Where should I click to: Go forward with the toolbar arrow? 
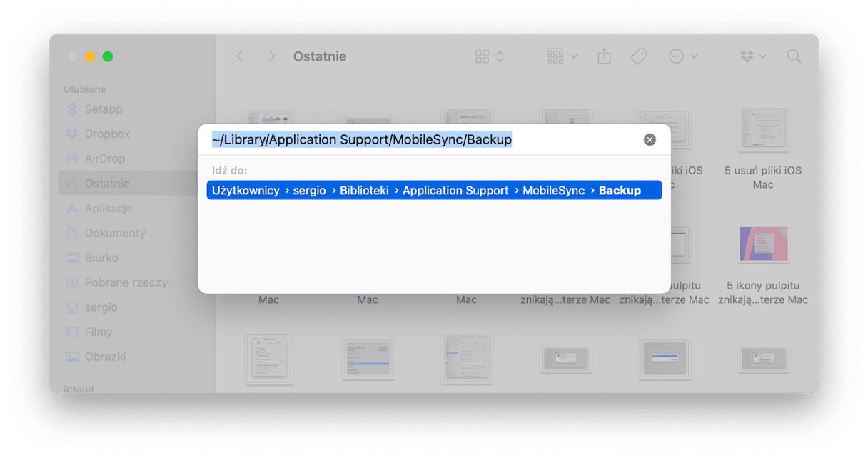click(x=271, y=56)
